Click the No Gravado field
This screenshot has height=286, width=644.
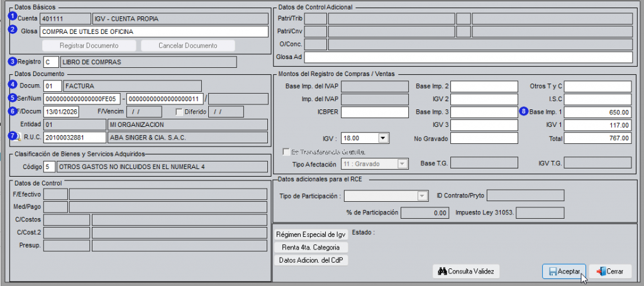pyautogui.click(x=484, y=138)
